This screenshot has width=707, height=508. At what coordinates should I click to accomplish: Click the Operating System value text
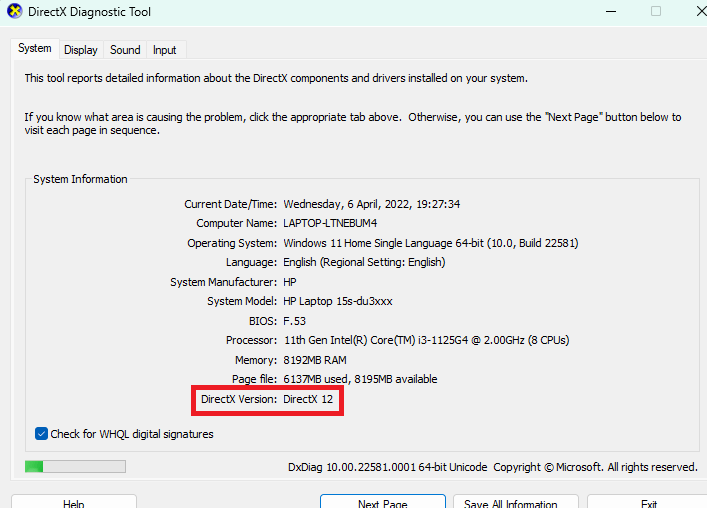(x=430, y=243)
